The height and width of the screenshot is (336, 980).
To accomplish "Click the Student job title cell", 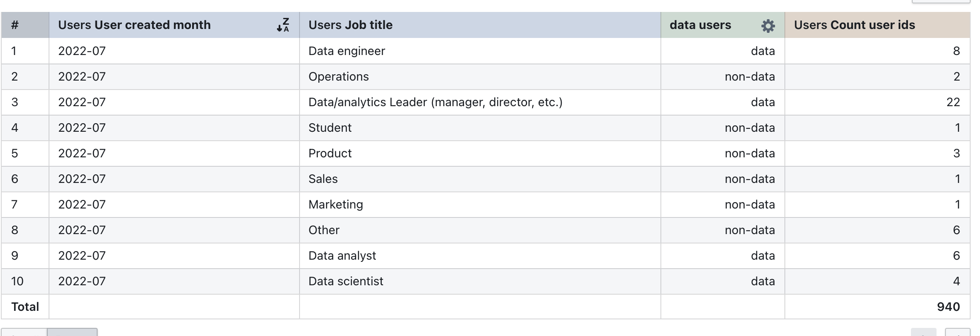I will coord(330,128).
